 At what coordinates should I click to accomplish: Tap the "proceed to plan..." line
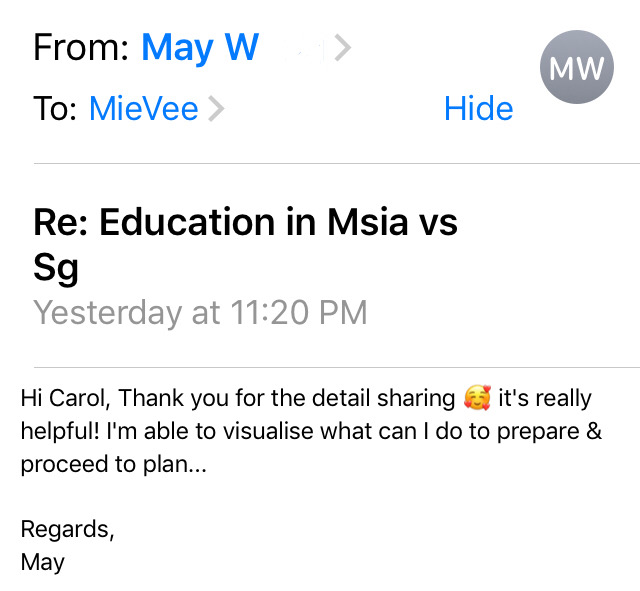[114, 464]
